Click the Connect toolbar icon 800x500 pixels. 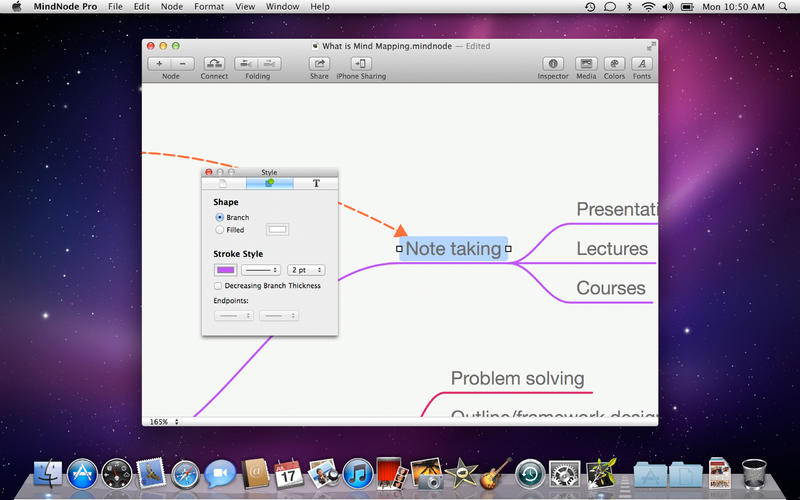214,63
